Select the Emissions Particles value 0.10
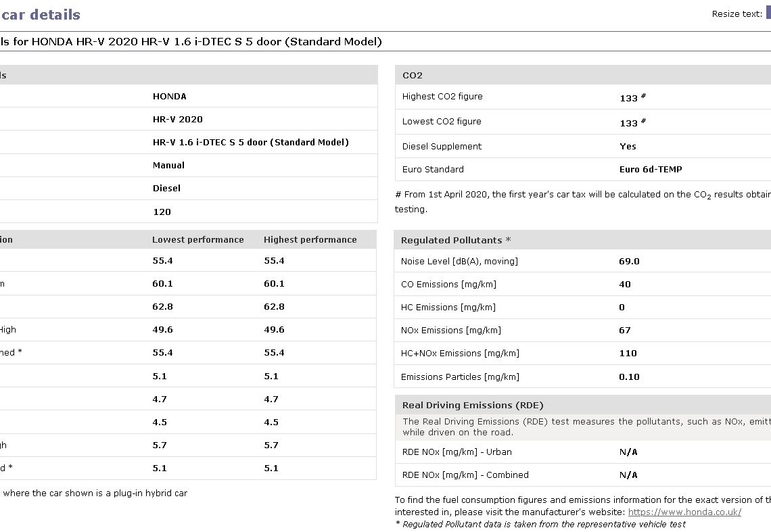This screenshot has width=771, height=532. point(629,377)
